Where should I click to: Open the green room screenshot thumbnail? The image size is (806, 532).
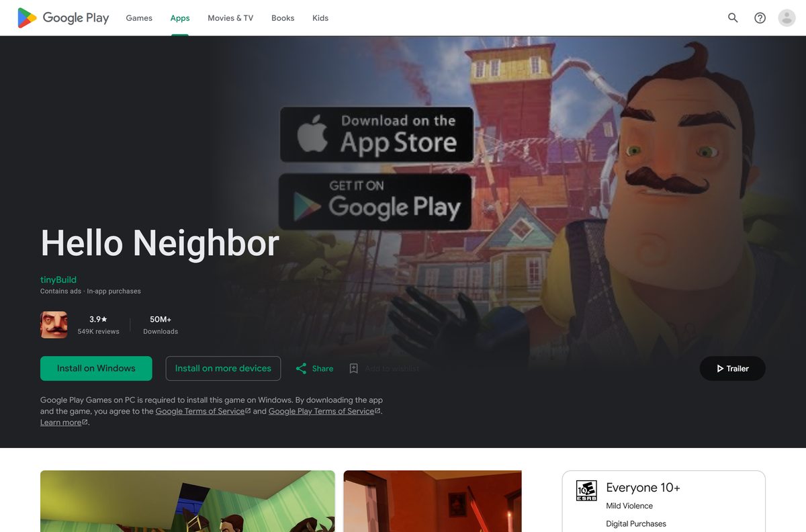click(187, 501)
